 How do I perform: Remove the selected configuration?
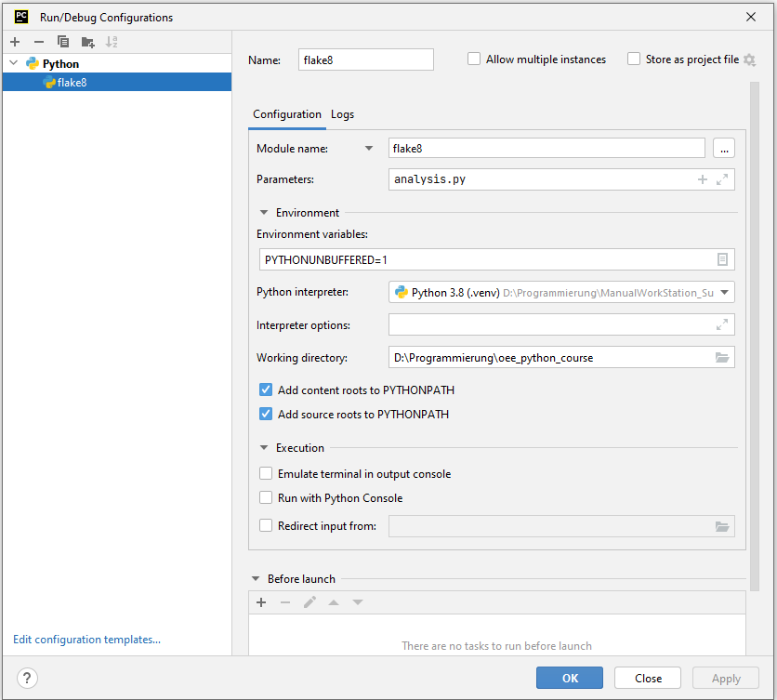pos(39,42)
